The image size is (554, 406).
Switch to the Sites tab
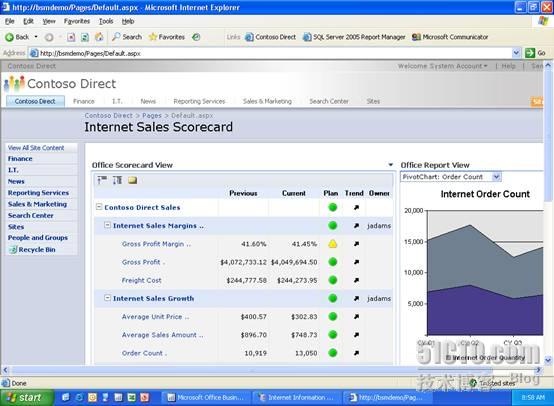point(373,101)
